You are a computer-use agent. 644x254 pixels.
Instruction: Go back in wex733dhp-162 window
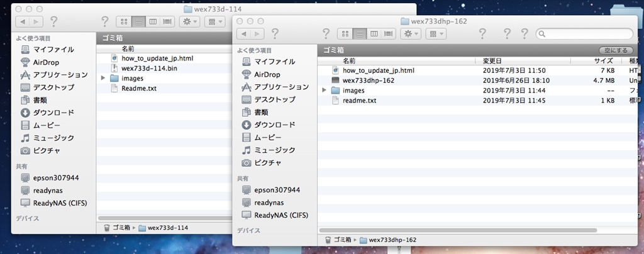tap(244, 34)
